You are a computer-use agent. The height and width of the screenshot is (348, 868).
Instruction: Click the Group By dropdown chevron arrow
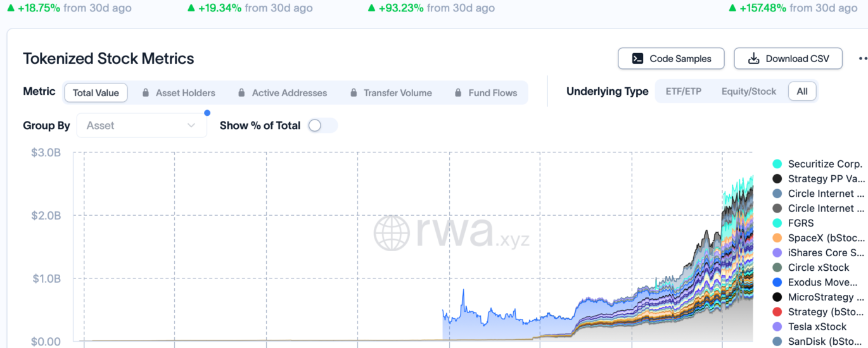coord(191,125)
